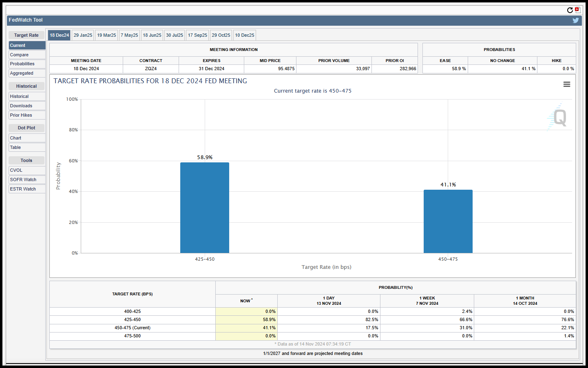
Task: Click the refresh icon at top right
Action: click(x=570, y=10)
